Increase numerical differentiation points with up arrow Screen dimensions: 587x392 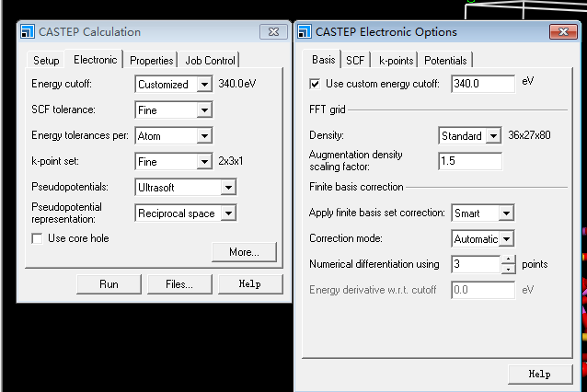coord(509,259)
